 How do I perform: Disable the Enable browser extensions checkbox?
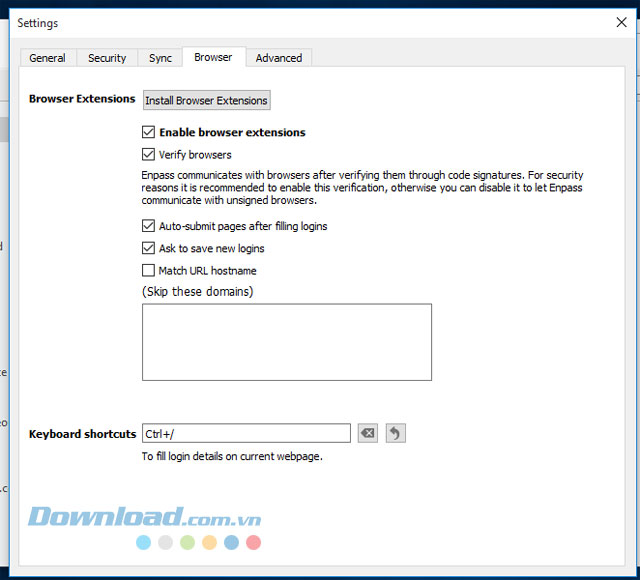tap(149, 132)
